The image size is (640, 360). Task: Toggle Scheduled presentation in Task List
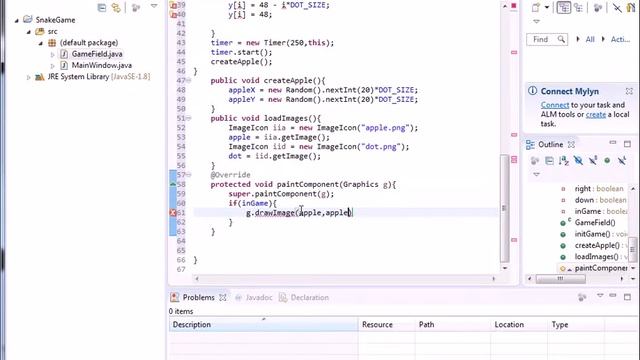(x=578, y=7)
